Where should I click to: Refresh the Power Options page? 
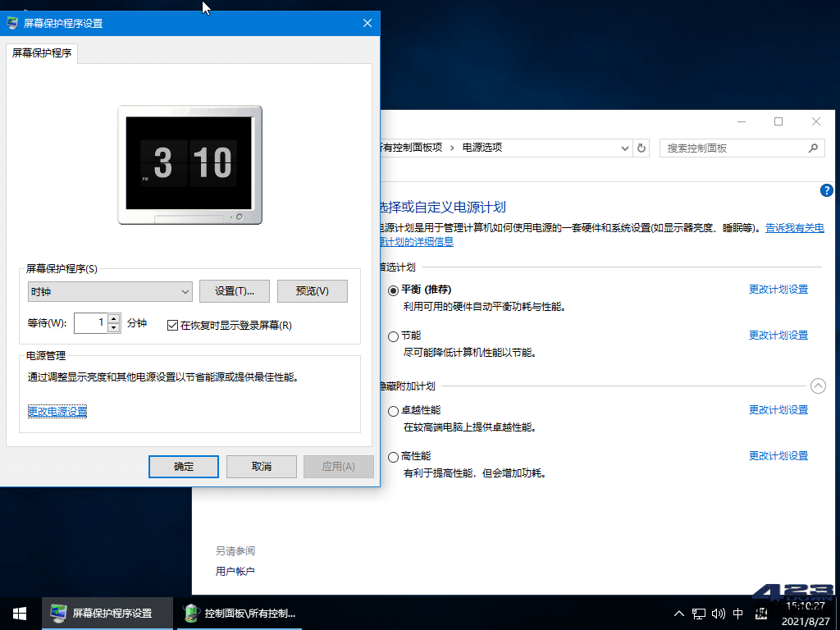coord(641,148)
